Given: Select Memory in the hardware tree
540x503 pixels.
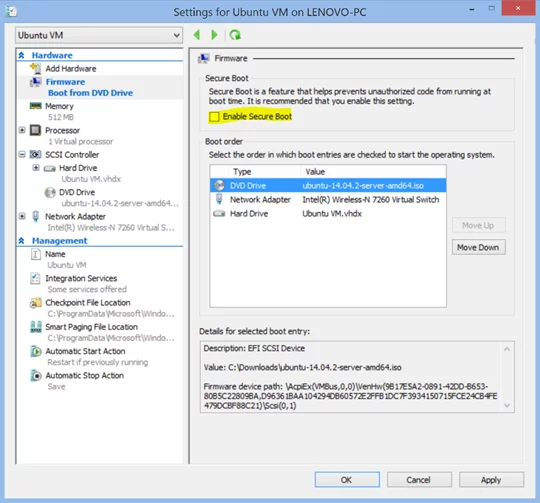Looking at the screenshot, I should click(59, 106).
